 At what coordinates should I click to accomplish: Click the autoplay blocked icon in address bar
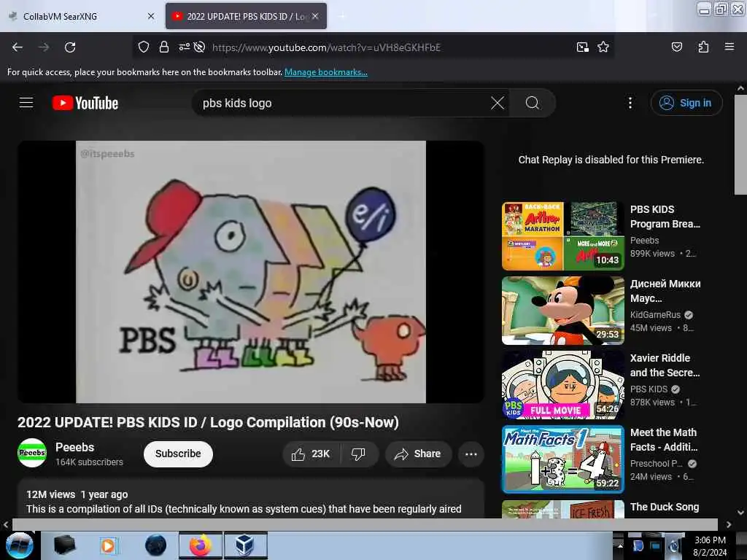[x=200, y=47]
